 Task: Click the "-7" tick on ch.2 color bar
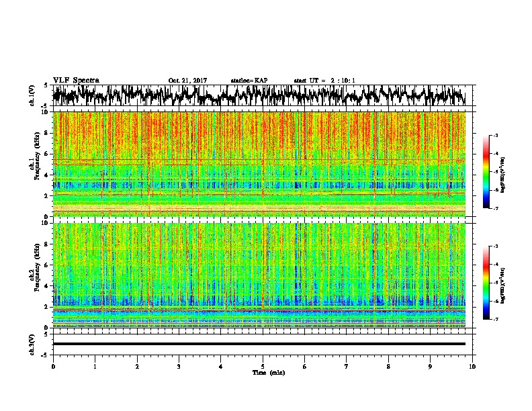pyautogui.click(x=495, y=320)
